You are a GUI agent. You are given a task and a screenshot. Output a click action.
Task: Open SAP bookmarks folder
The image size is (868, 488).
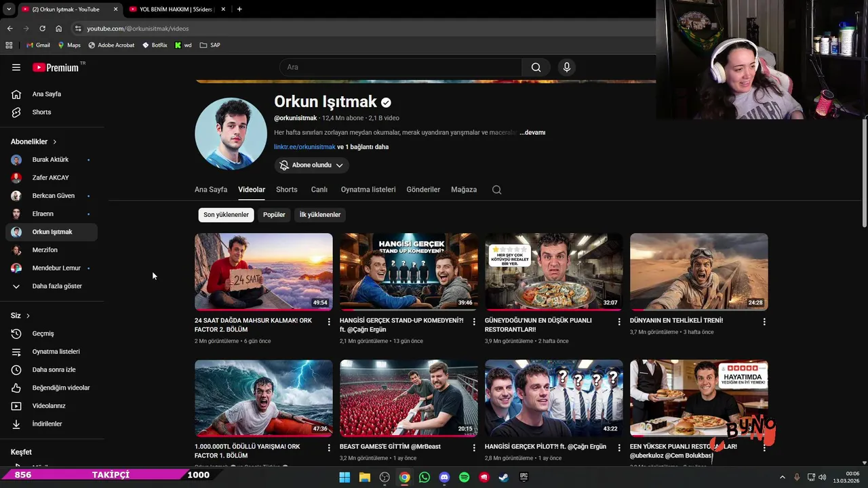coord(210,45)
